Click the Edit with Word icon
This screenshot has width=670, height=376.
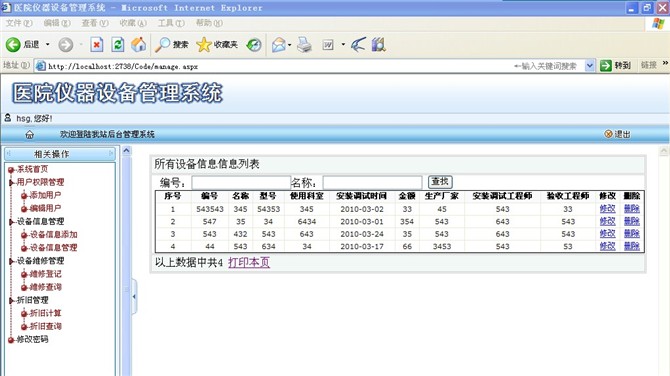[x=328, y=44]
